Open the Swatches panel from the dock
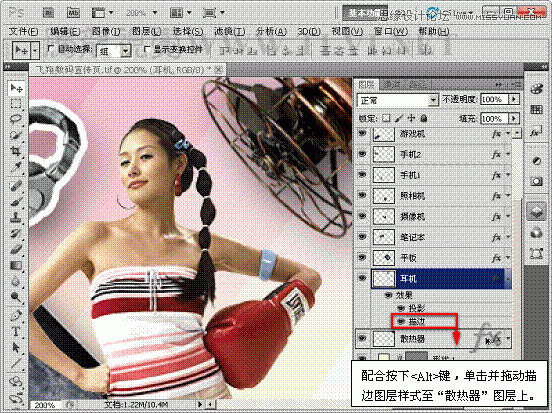Viewport: 552px width, 413px height. tap(536, 109)
